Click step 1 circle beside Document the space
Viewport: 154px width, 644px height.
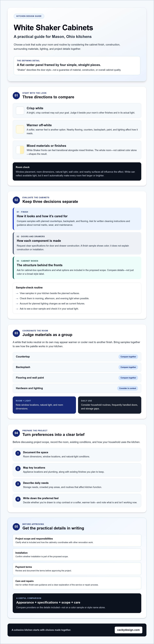[18, 453]
